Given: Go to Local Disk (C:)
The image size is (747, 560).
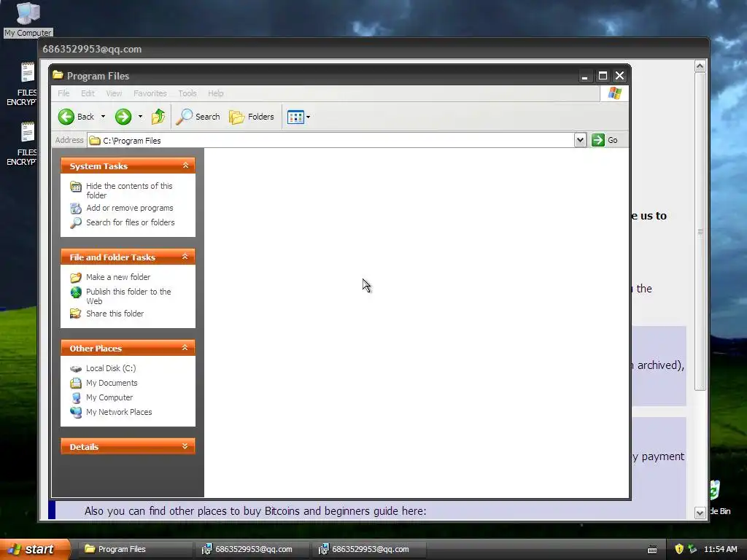Looking at the screenshot, I should [111, 368].
